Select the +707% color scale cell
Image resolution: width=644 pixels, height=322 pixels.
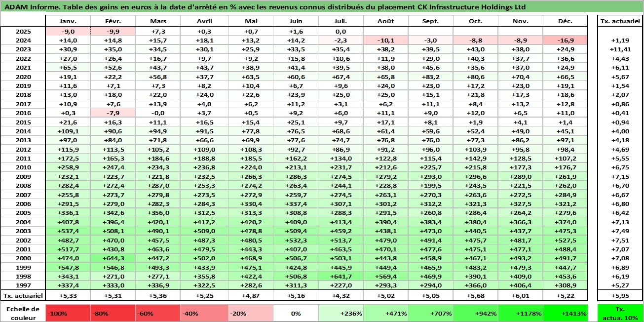pos(429,313)
